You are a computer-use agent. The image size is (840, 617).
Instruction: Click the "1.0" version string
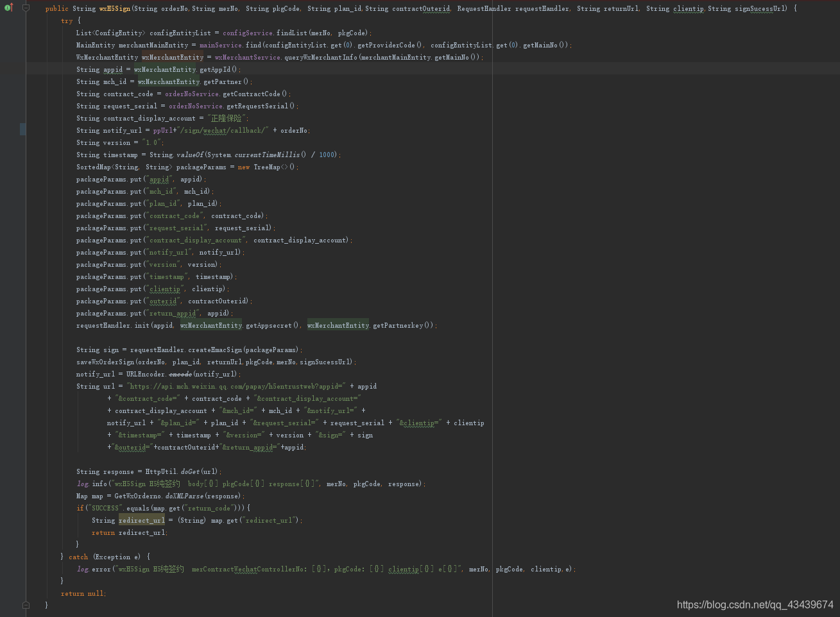point(153,142)
